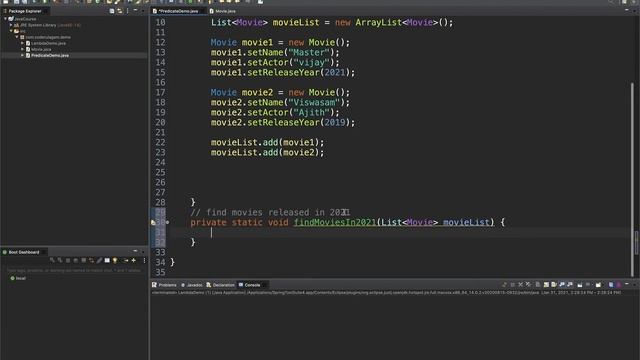The image size is (640, 360).
Task: Click terminated LambdaDemo console status text
Action: [x=387, y=293]
